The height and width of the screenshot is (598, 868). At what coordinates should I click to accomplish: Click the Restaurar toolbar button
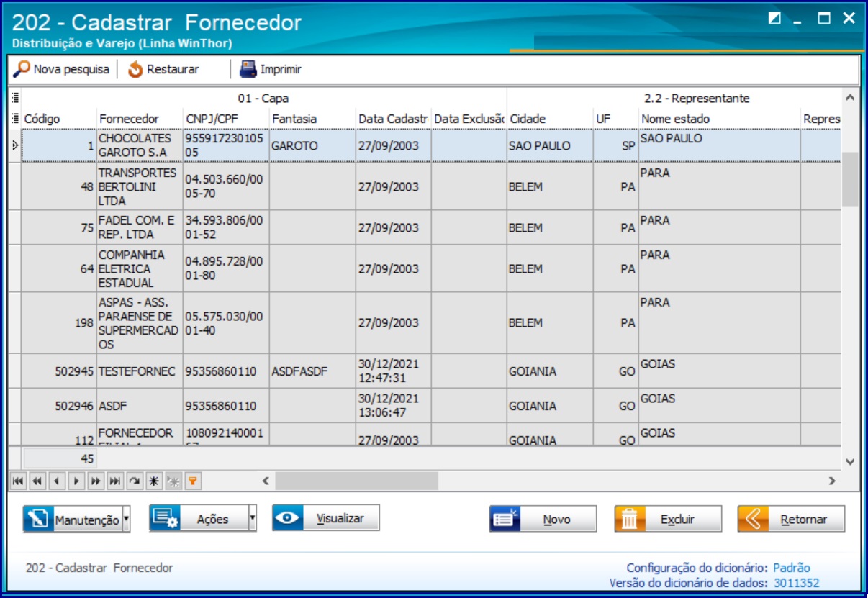point(163,70)
